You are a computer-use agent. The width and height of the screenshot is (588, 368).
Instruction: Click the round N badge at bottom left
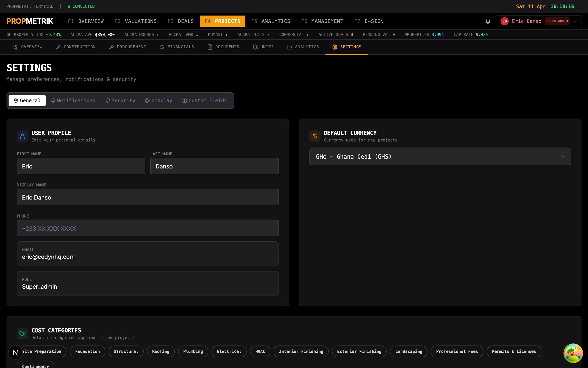(x=15, y=352)
